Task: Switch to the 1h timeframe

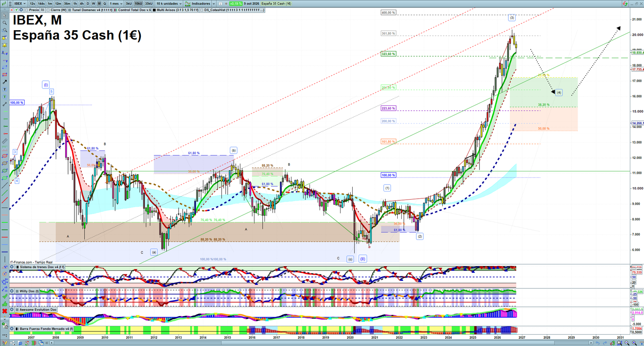Action: 75,4
